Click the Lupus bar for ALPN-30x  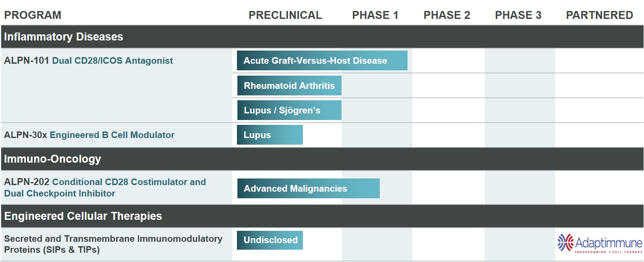click(x=269, y=135)
